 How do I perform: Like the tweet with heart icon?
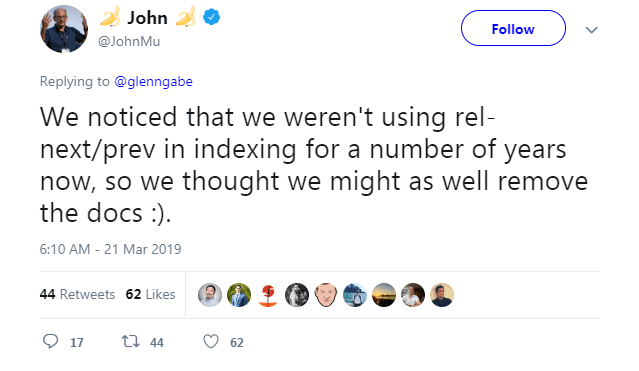click(211, 342)
